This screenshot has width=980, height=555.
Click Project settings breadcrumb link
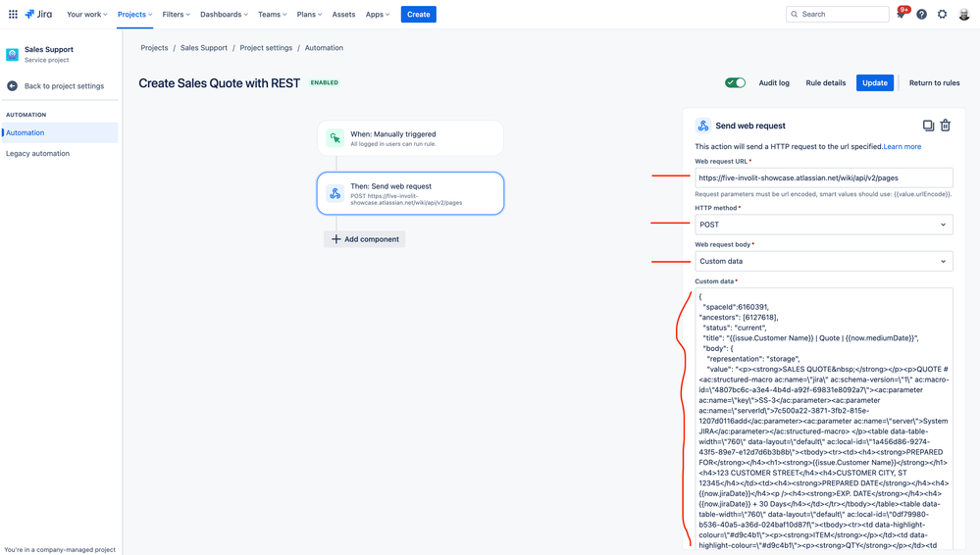[x=266, y=47]
